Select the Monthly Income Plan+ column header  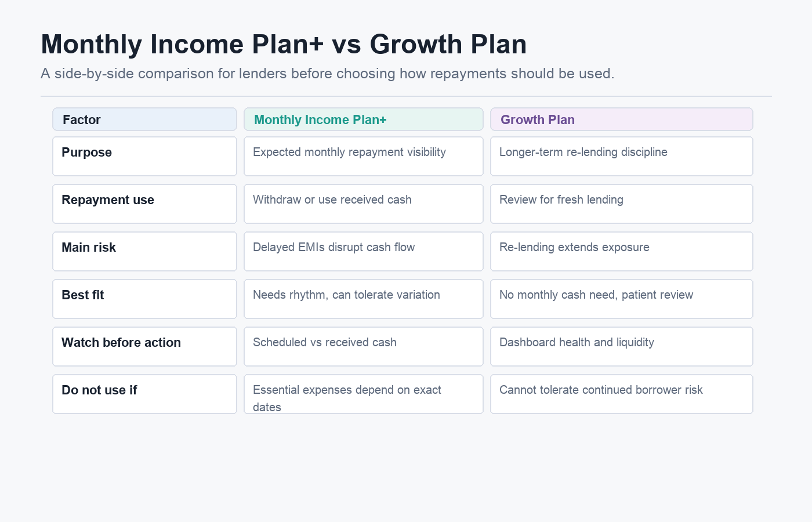point(364,119)
